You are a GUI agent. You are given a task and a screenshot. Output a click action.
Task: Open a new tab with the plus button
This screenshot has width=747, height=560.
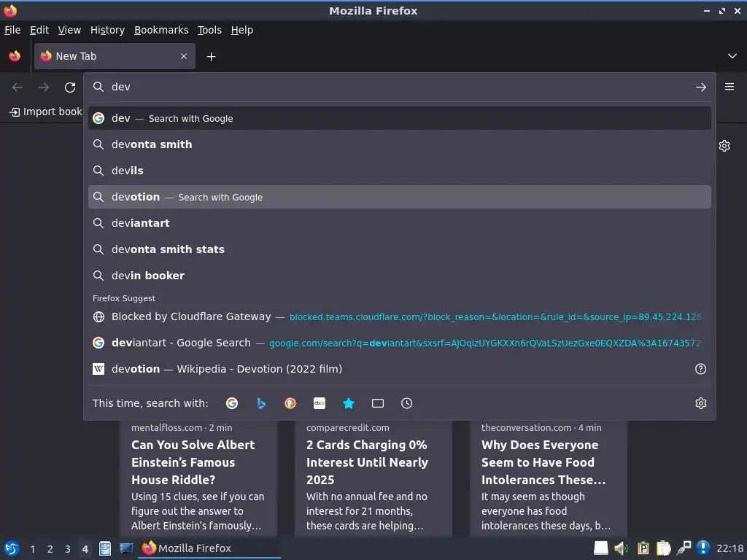click(211, 57)
